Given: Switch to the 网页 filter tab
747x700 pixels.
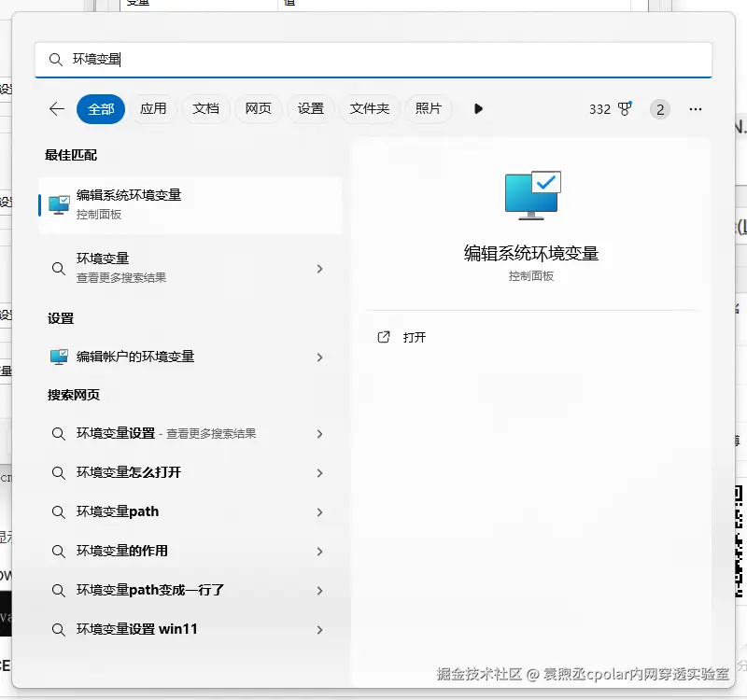Looking at the screenshot, I should 259,109.
